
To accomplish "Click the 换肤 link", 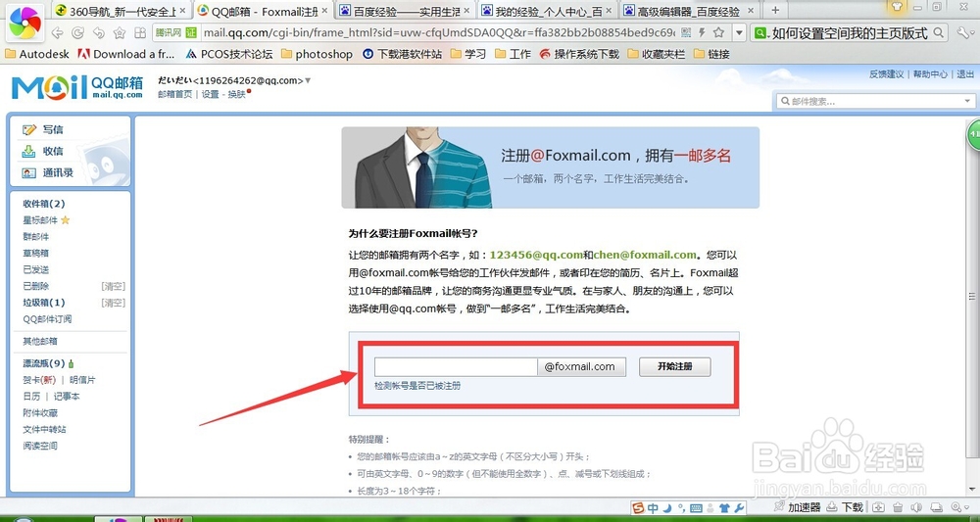I will pos(236,94).
